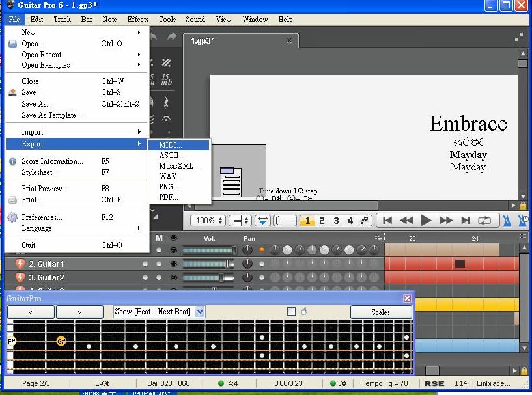The width and height of the screenshot is (532, 395).
Task: Click dark marker in Guitar1 timeline
Action: [x=460, y=264]
